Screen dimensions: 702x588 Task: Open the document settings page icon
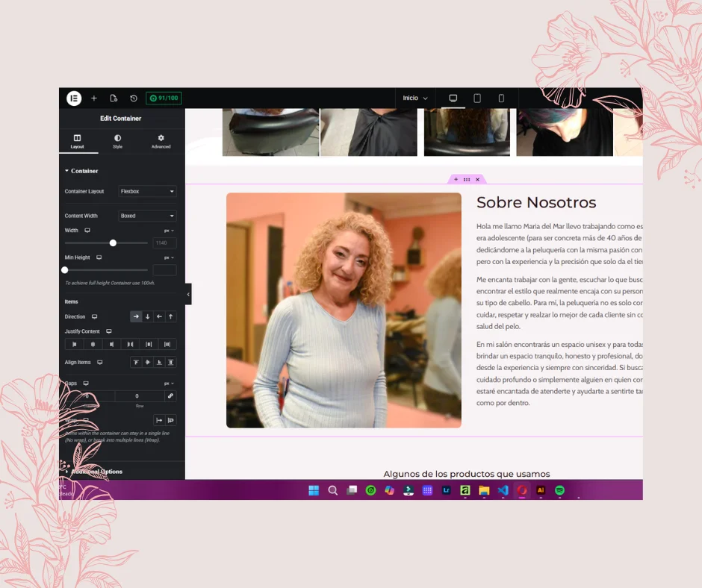114,98
